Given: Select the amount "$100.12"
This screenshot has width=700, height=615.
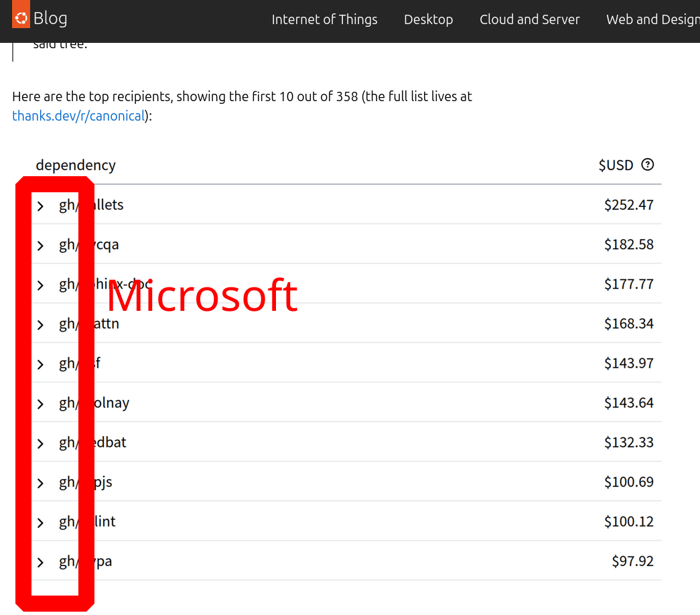Looking at the screenshot, I should pyautogui.click(x=628, y=522).
